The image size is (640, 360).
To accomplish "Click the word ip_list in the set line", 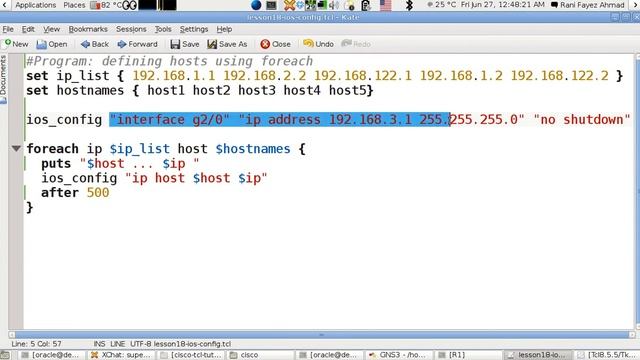I will click(x=83, y=76).
